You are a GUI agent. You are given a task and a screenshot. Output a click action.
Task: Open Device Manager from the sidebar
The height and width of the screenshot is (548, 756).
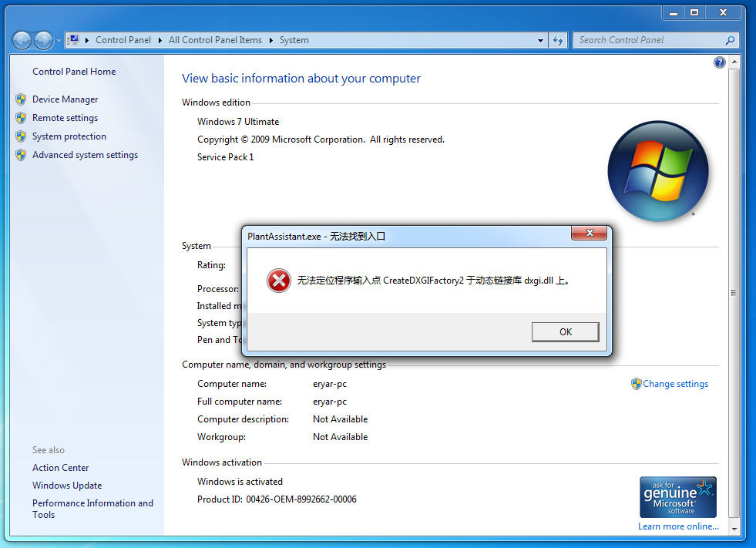click(66, 99)
